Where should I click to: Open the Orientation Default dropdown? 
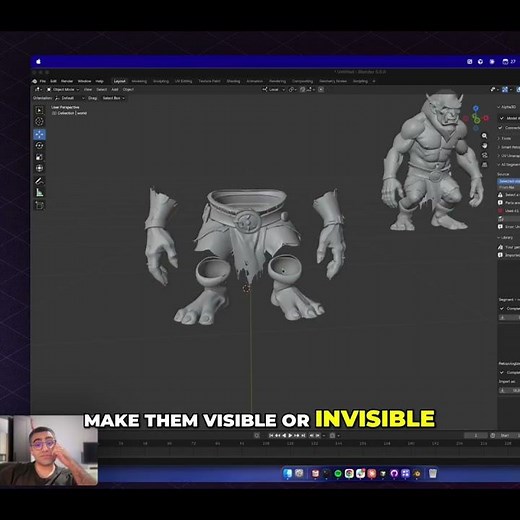click(x=69, y=98)
